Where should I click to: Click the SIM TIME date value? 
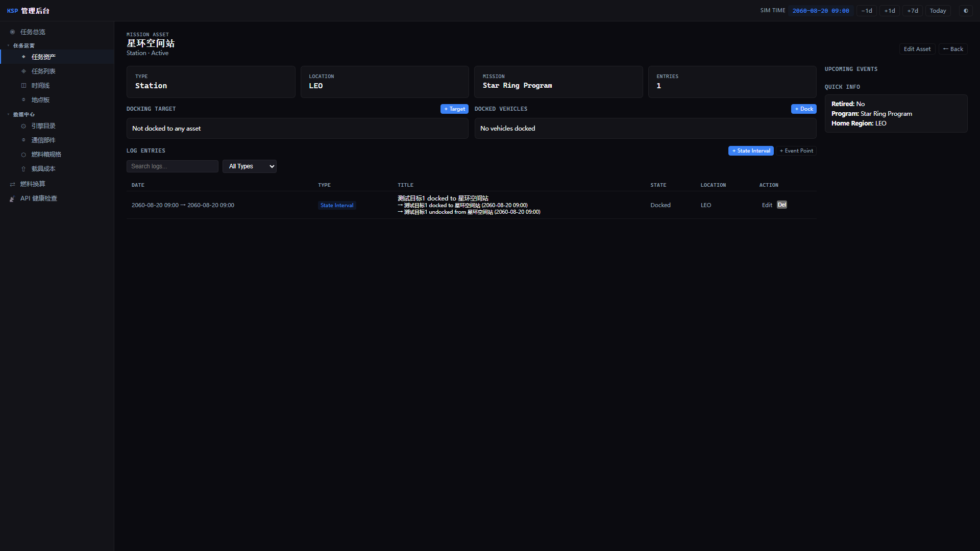point(821,11)
